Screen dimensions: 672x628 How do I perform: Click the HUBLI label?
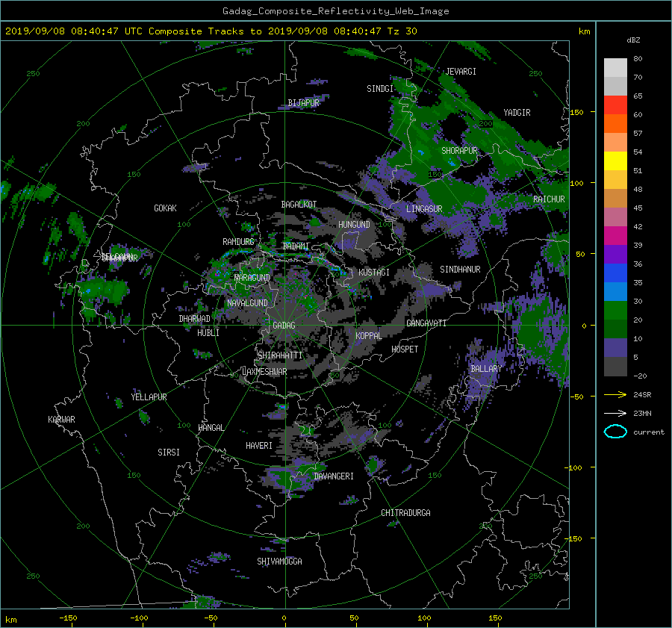[208, 333]
